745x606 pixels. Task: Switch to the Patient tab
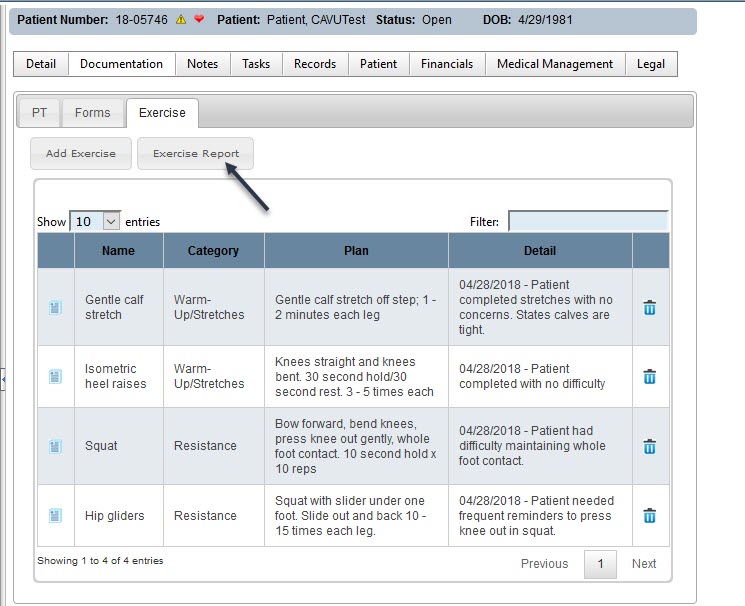(378, 64)
